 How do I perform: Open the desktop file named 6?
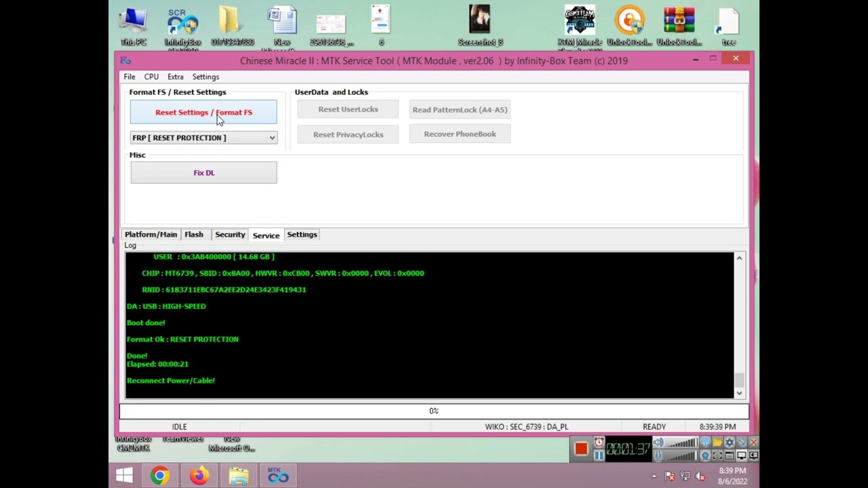(381, 26)
